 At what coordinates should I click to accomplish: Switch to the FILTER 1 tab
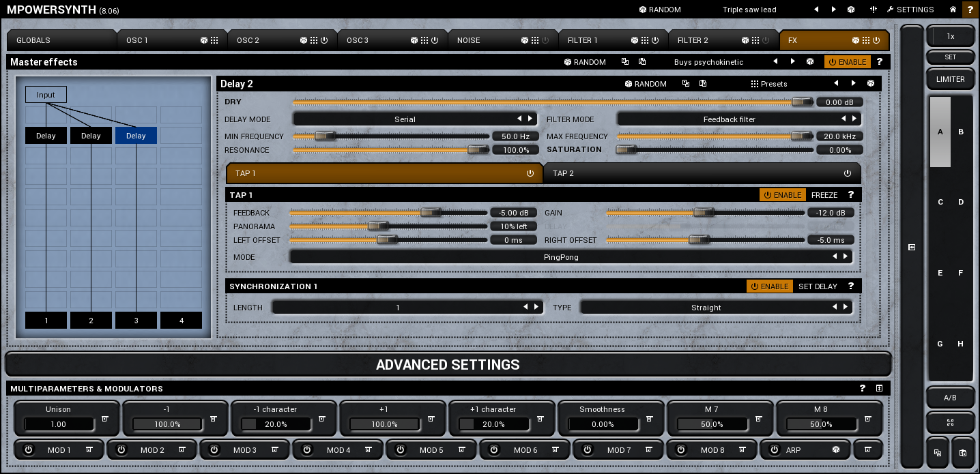pos(582,40)
